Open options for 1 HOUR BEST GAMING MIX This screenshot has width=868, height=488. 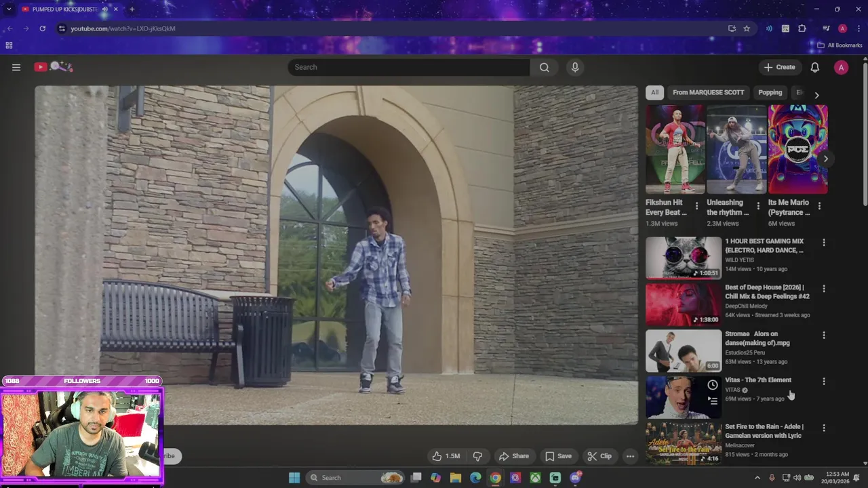click(824, 243)
